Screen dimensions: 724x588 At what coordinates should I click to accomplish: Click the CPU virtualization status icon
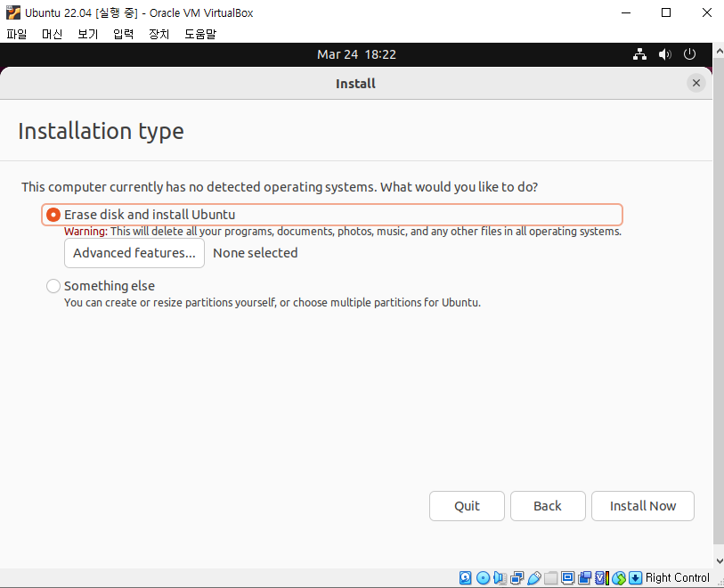[602, 577]
